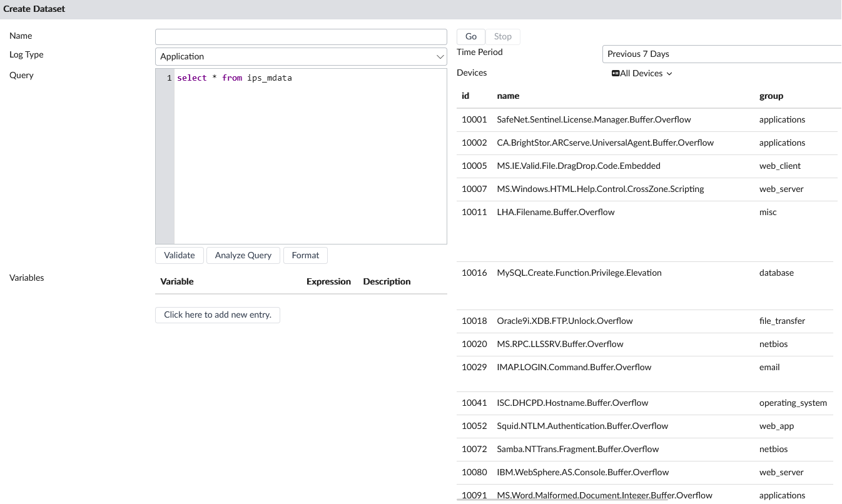Image resolution: width=842 pixels, height=504 pixels.
Task: Click here to add new variable entry
Action: [217, 315]
